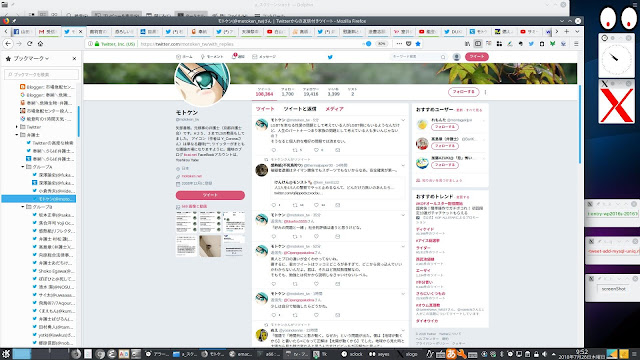This screenshot has width=640, height=360.
Task: Select the highlighted モトケン bookmark entry
Action: tap(39, 199)
